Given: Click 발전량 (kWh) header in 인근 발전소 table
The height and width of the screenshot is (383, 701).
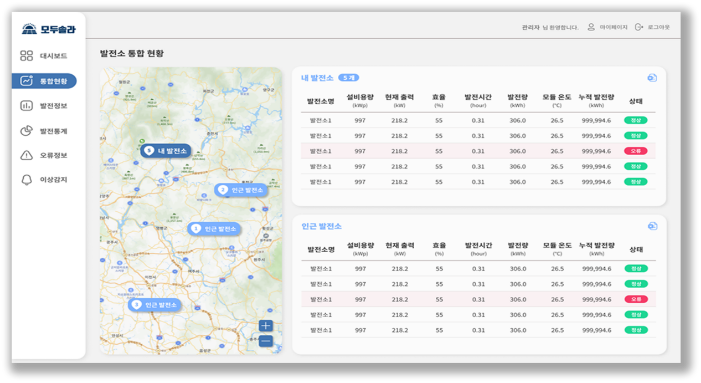Looking at the screenshot, I should tap(518, 249).
